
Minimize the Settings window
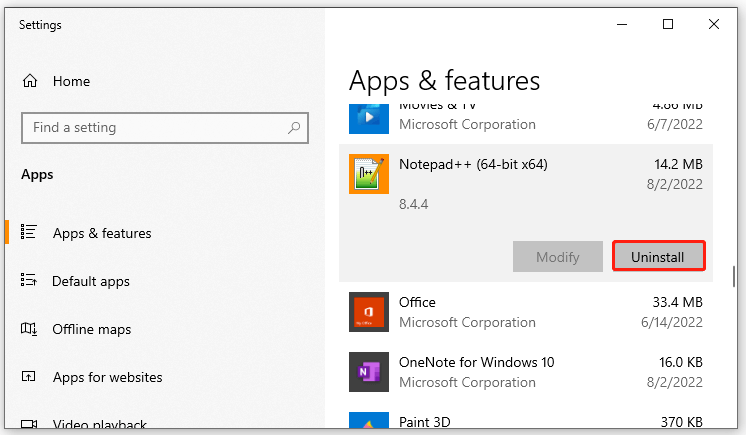pyautogui.click(x=622, y=24)
